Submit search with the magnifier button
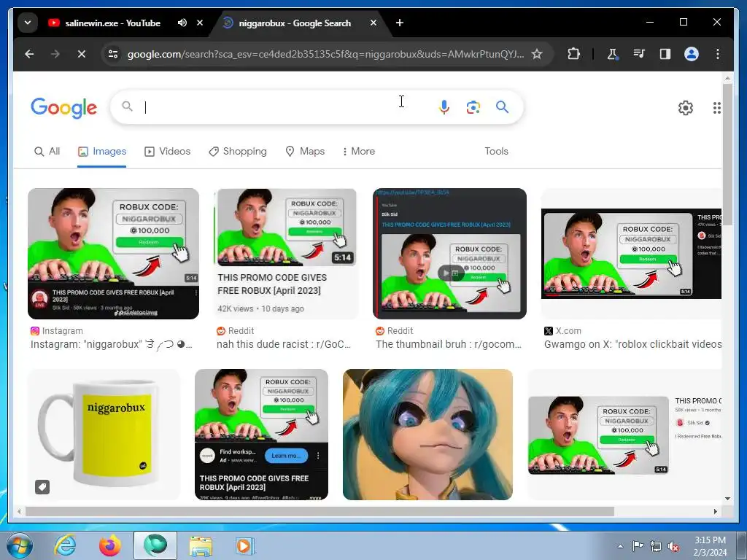Screen dimensions: 747x560 point(502,107)
